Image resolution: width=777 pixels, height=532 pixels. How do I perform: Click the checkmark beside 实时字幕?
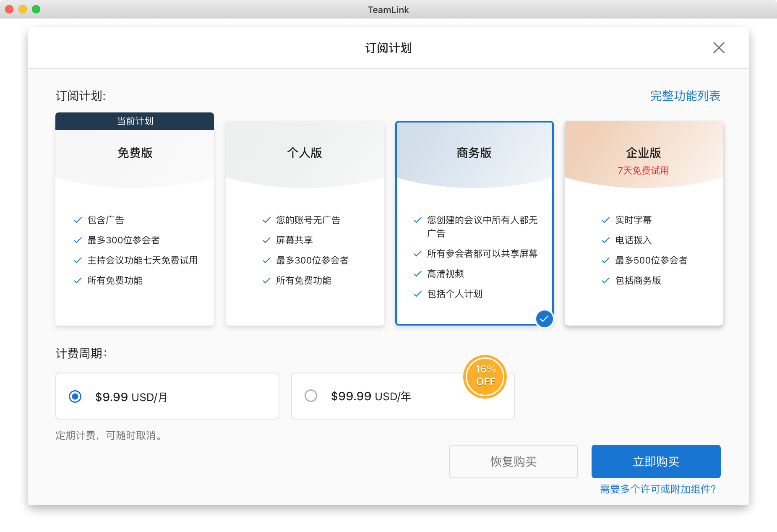coord(605,220)
